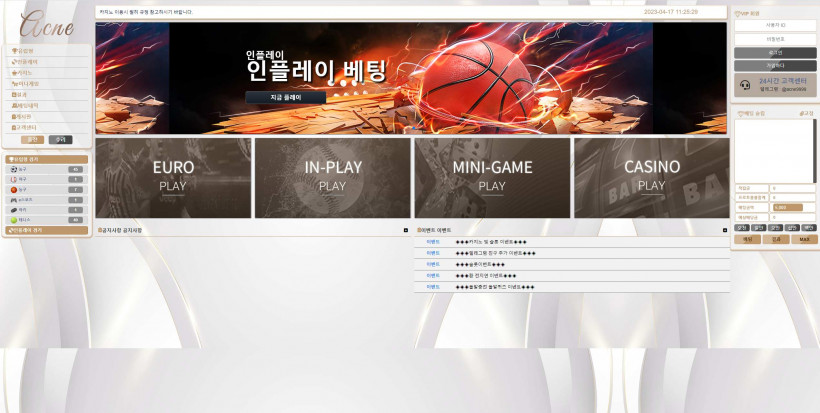The width and height of the screenshot is (820, 413).
Task: Select the baseball sport row
Action: (x=47, y=179)
